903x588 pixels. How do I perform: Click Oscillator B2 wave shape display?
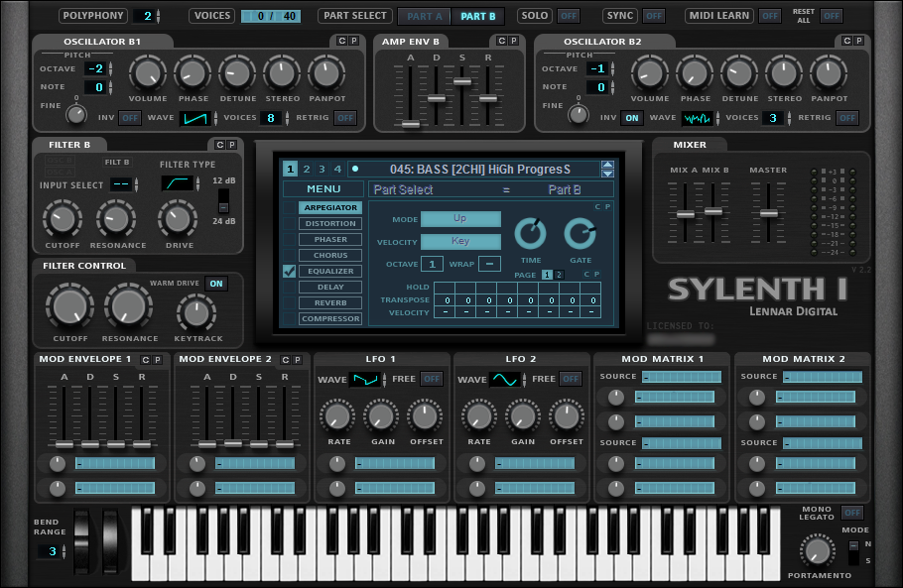[x=698, y=118]
